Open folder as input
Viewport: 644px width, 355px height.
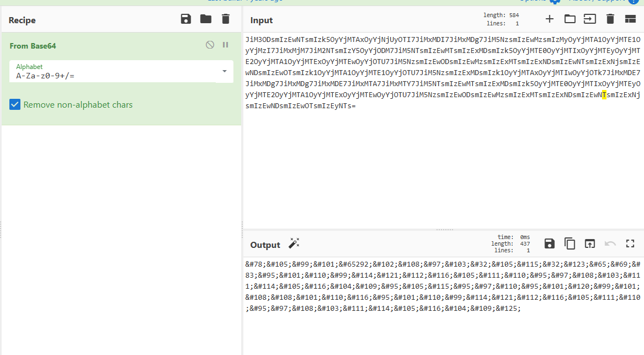pyautogui.click(x=570, y=19)
